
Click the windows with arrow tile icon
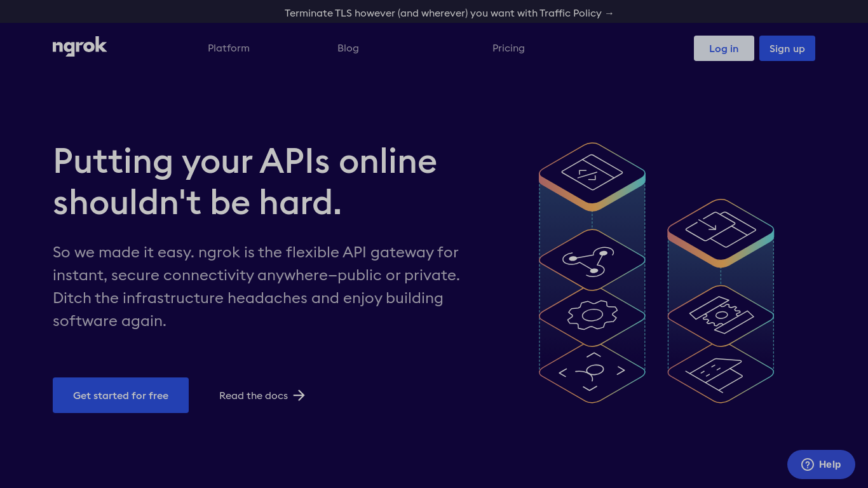point(721,229)
